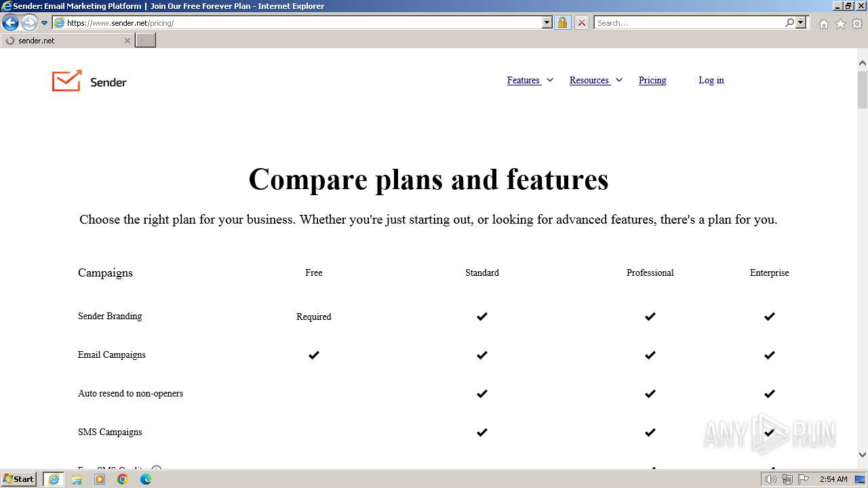Click the Sender envelope logo

click(x=90, y=81)
